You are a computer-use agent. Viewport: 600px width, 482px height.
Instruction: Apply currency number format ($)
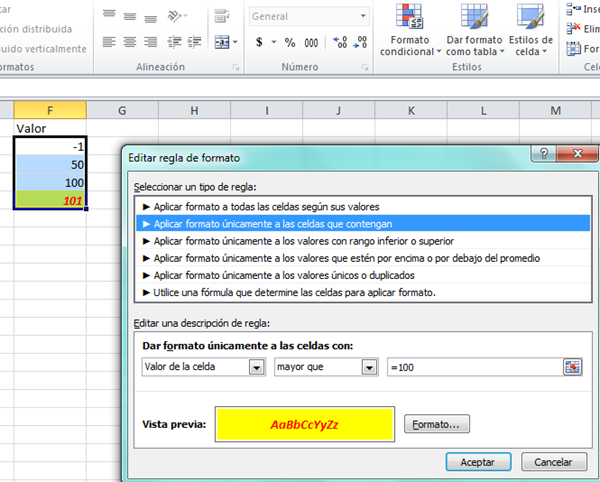(260, 42)
